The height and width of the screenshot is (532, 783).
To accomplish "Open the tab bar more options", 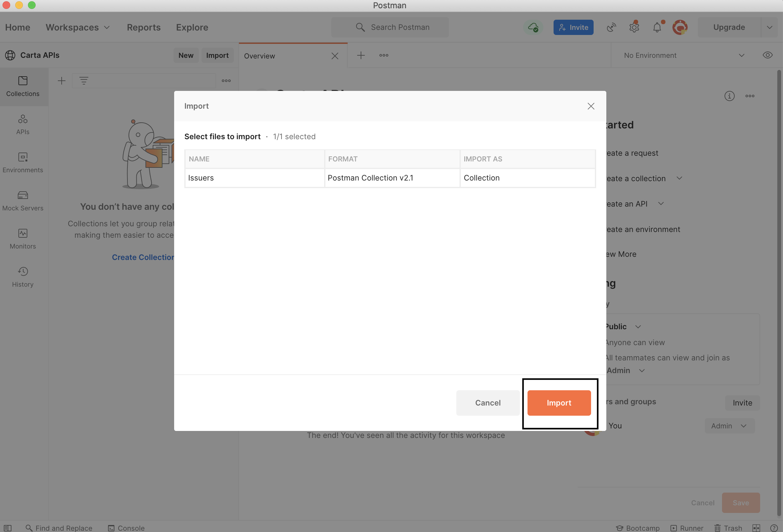I will coord(384,55).
